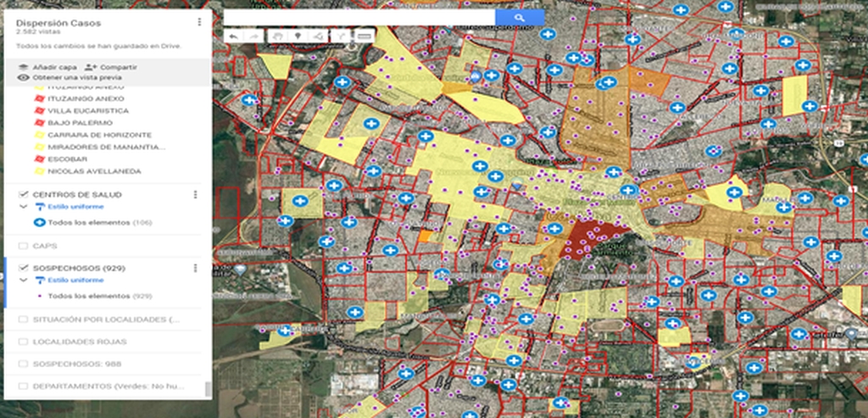This screenshot has height=418, width=868.
Task: Click paint roller icon under CENTROS DE SALUD
Action: click(x=39, y=207)
